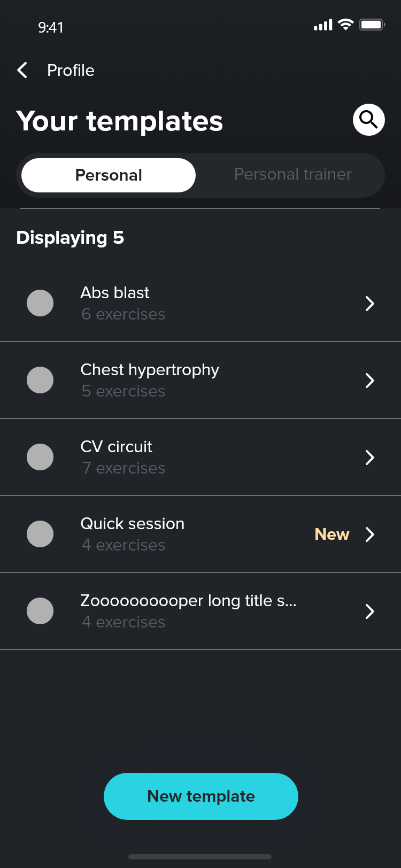Tap the cellular signal bars icon

click(323, 25)
